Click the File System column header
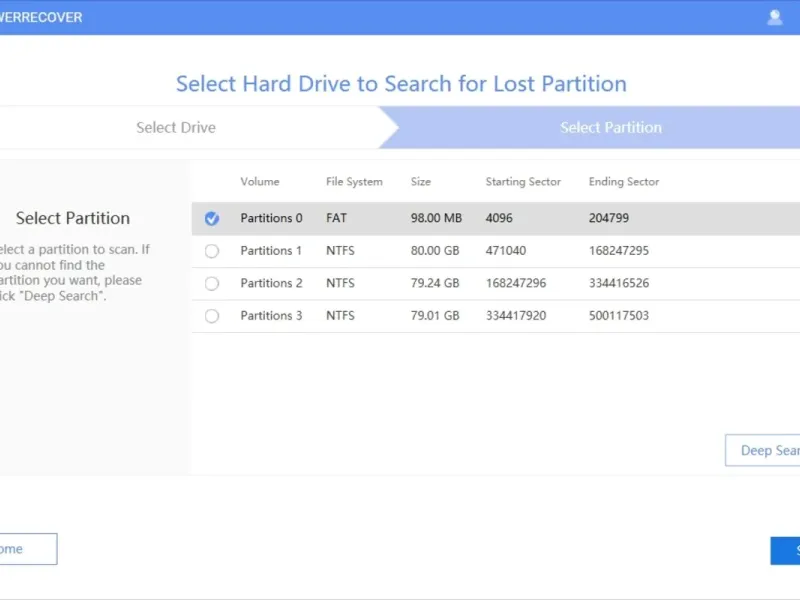The width and height of the screenshot is (800, 600). 354,182
